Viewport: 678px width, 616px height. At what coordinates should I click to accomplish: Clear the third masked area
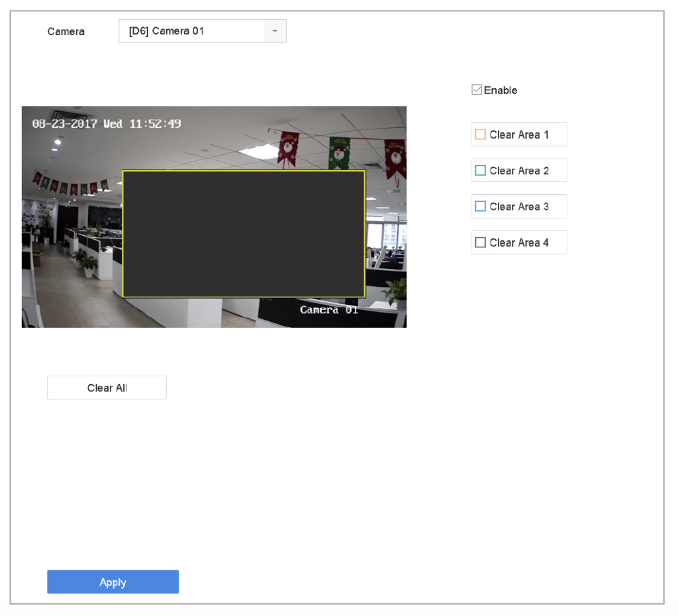(519, 206)
